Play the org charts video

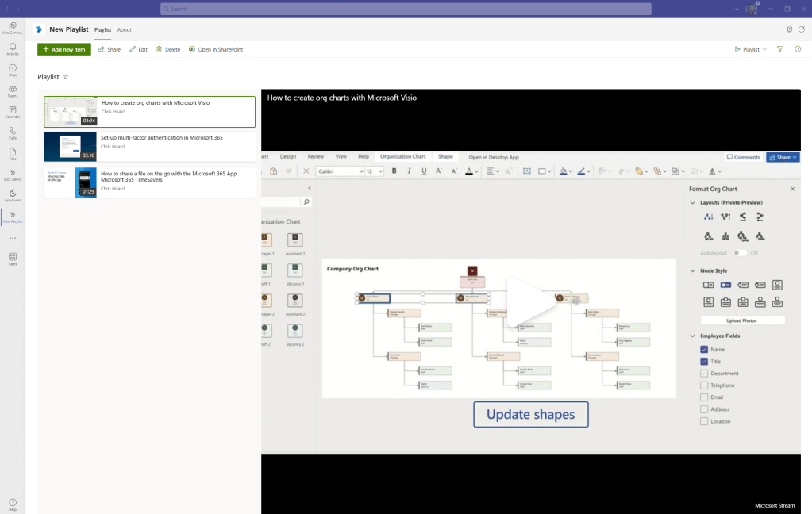click(530, 301)
